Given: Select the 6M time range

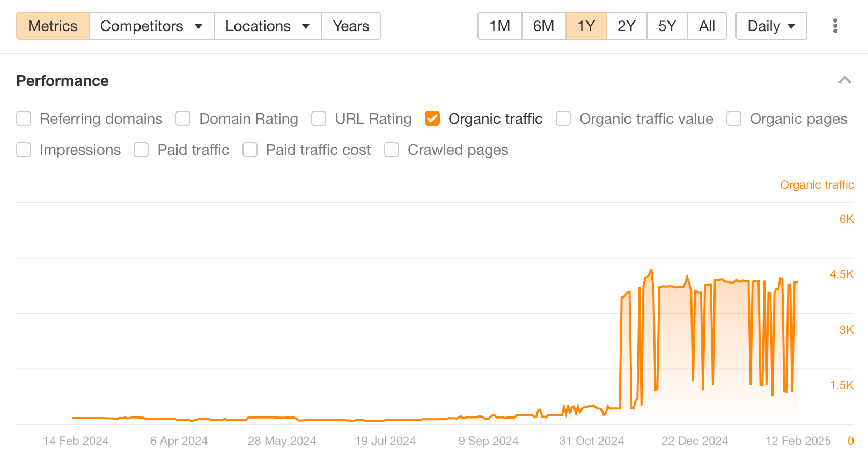Looking at the screenshot, I should pyautogui.click(x=543, y=26).
